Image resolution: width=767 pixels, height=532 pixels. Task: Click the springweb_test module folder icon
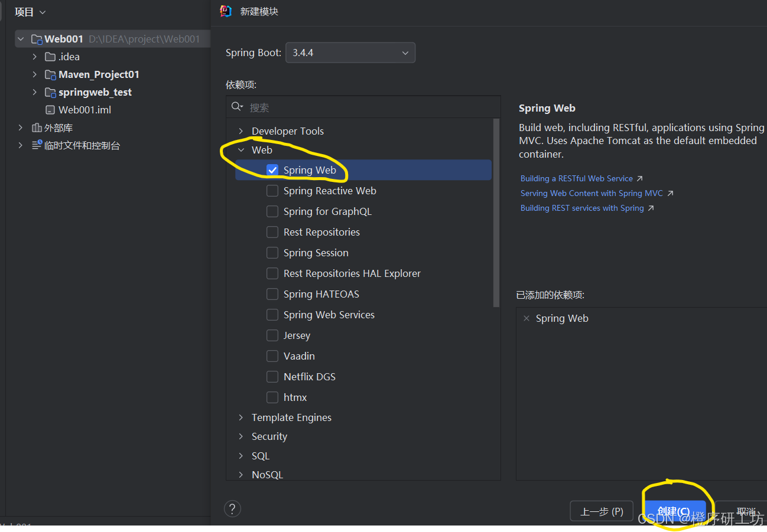point(51,93)
